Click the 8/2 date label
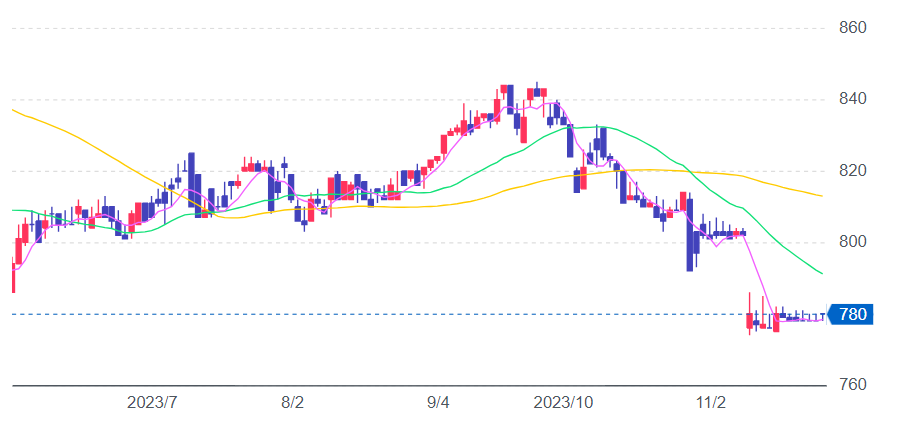Image resolution: width=910 pixels, height=427 pixels. pos(292,403)
